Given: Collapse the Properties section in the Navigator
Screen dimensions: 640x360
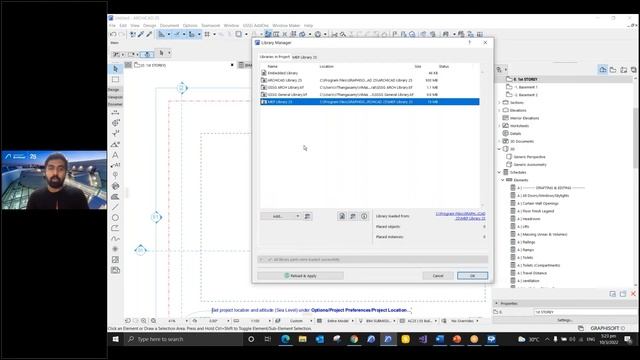Looking at the screenshot, I should (497, 304).
